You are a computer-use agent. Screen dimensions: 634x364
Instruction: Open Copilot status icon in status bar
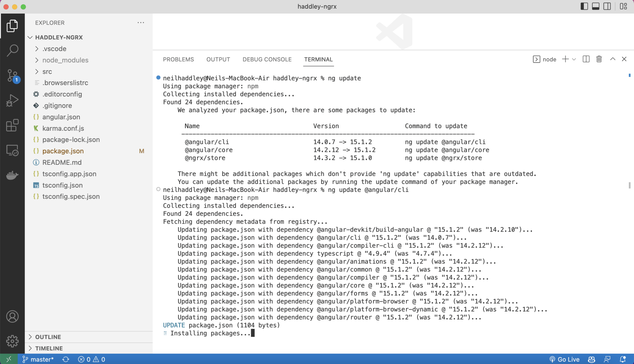pyautogui.click(x=591, y=359)
